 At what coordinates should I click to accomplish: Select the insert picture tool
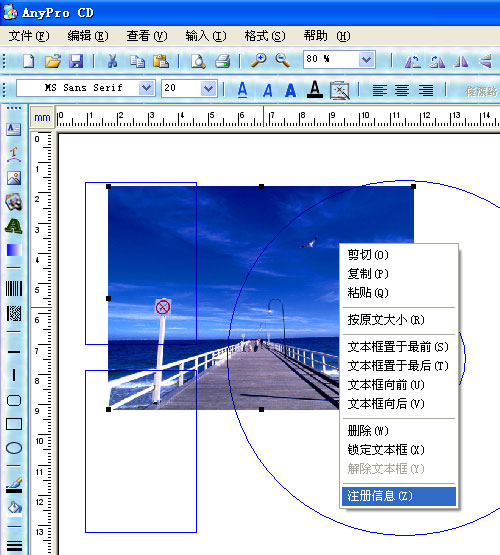pos(14,178)
